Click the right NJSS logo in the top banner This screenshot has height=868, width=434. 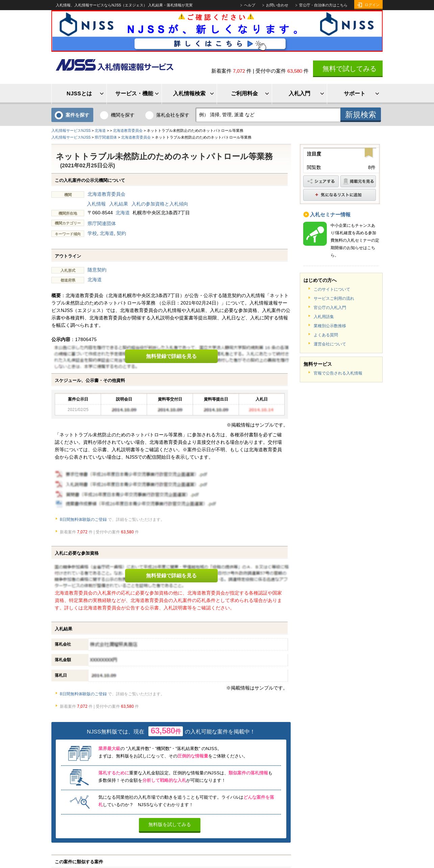point(347,24)
